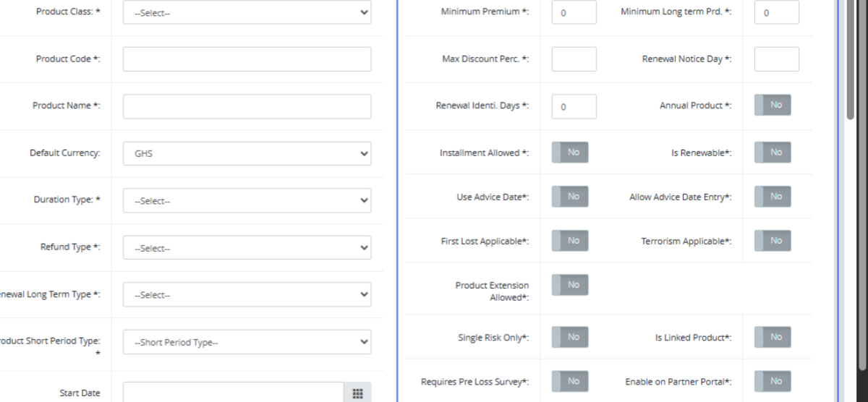868x402 pixels.
Task: Click the Max Discount Perc. field
Action: click(x=574, y=59)
